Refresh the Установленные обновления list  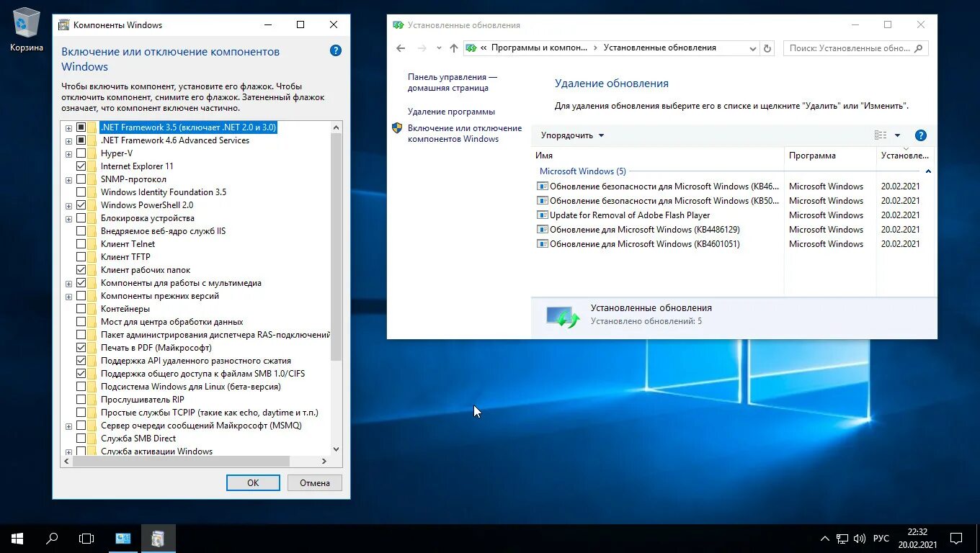(767, 48)
